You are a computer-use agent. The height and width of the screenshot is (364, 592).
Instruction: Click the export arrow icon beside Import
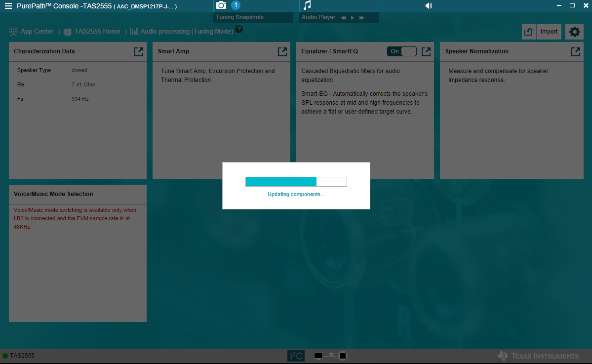[529, 32]
